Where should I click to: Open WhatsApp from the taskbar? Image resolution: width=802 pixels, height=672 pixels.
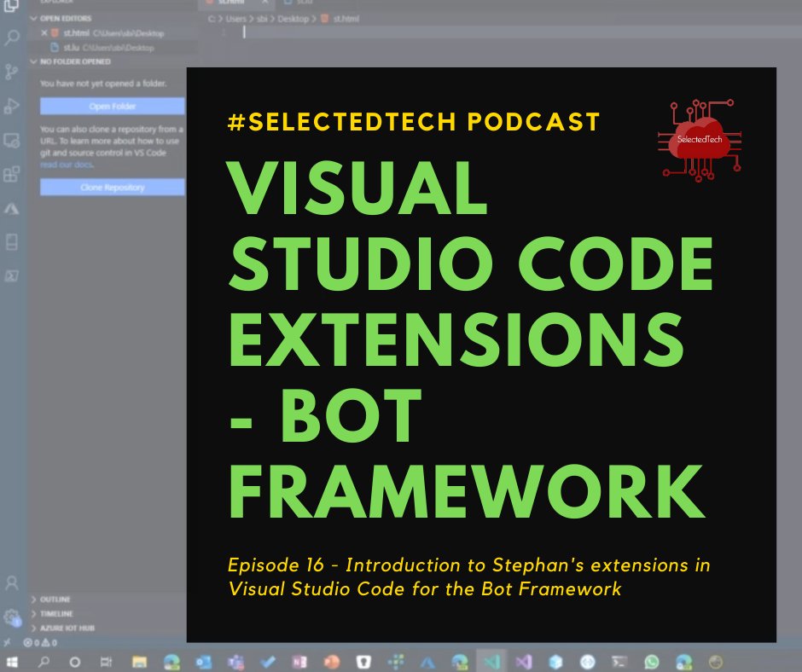coord(652,662)
